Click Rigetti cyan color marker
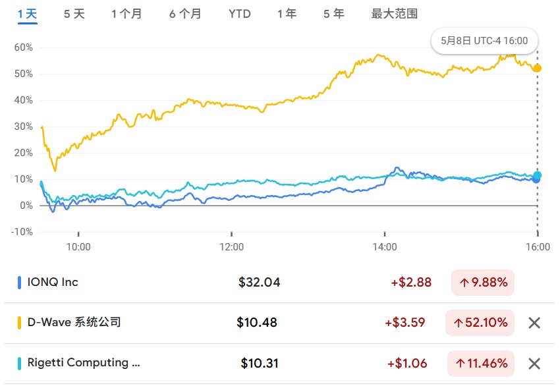Screen dimensions: 560x392 pos(19,363)
